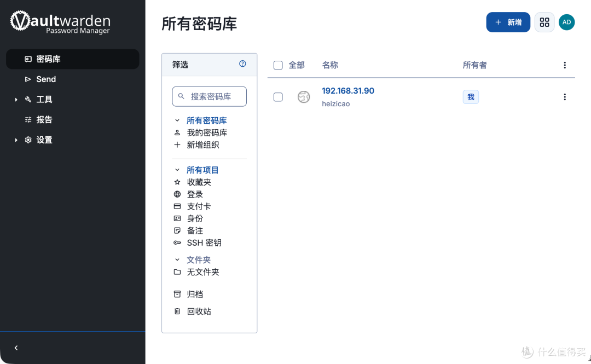This screenshot has width=591, height=364.
Task: Expand the 工具 arrow in sidebar
Action: [x=16, y=100]
